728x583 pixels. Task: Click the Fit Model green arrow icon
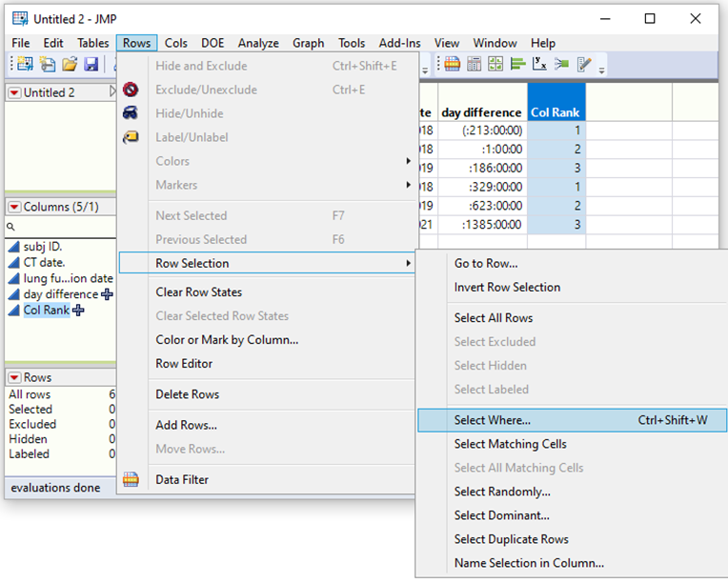point(561,64)
